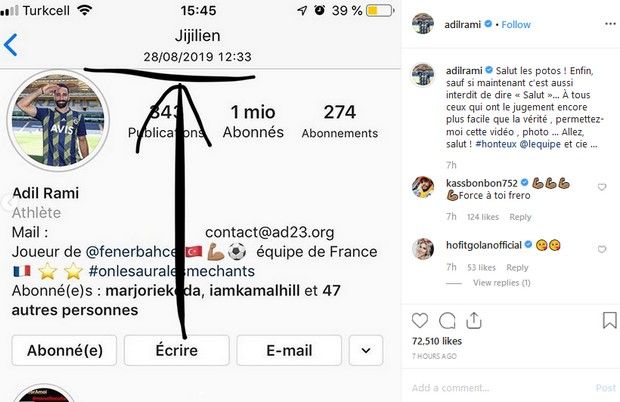Share the post using the share icon
Image resolution: width=620 pixels, height=402 pixels.
[473, 321]
